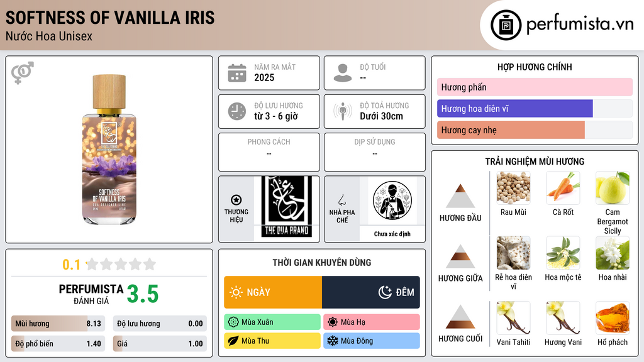This screenshot has width=644, height=362.
Task: Click the Độ lưu hương 0.00 score bar
Action: 160,324
